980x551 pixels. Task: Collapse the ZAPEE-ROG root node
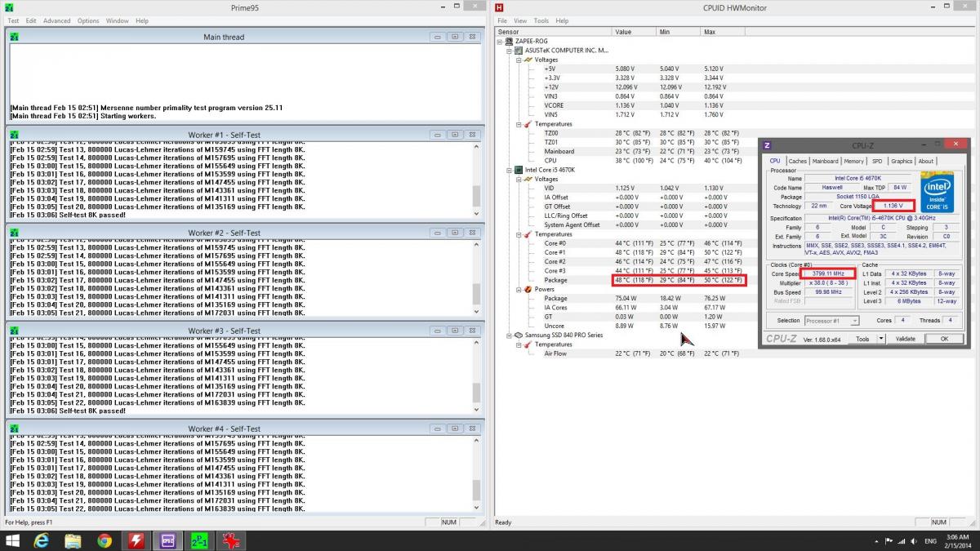tap(500, 41)
